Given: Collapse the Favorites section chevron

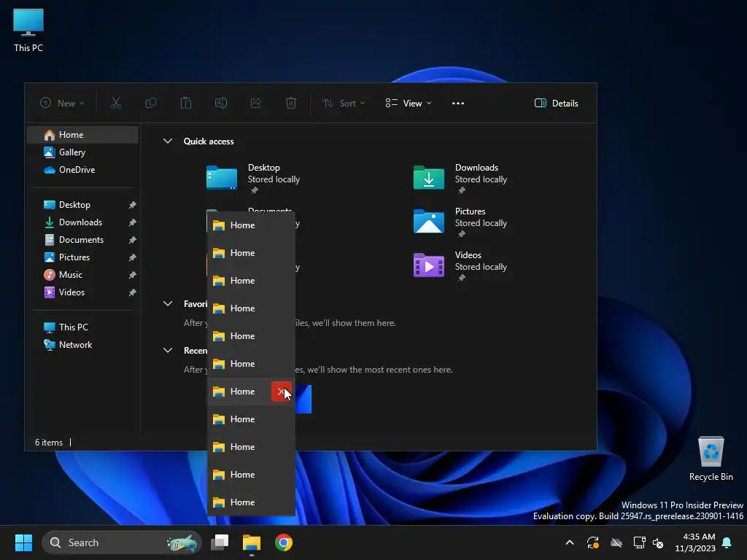Looking at the screenshot, I should click(168, 304).
